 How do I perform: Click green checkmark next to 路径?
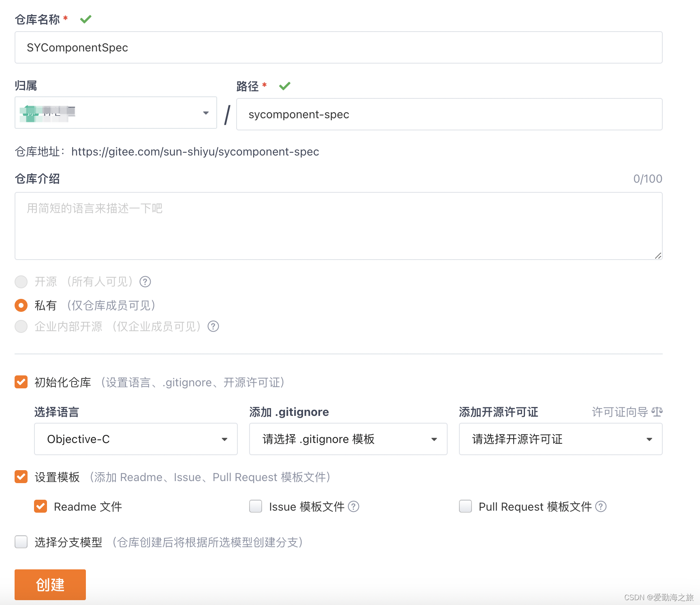285,86
